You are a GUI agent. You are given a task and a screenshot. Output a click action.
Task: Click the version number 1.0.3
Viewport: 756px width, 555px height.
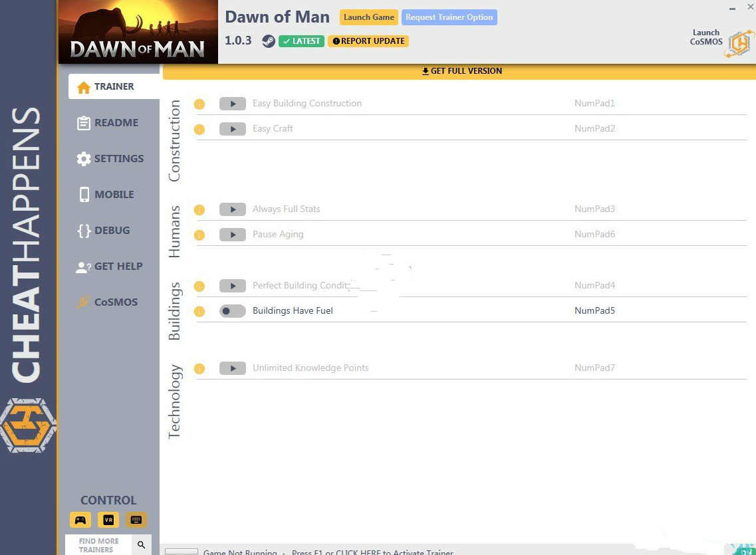(x=238, y=41)
